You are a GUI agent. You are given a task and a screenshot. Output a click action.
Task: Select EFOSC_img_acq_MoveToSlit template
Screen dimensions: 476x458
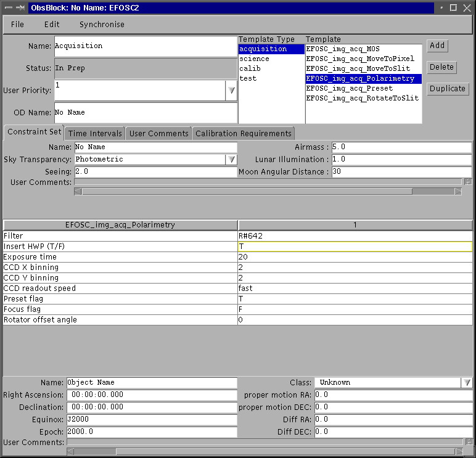pos(363,68)
